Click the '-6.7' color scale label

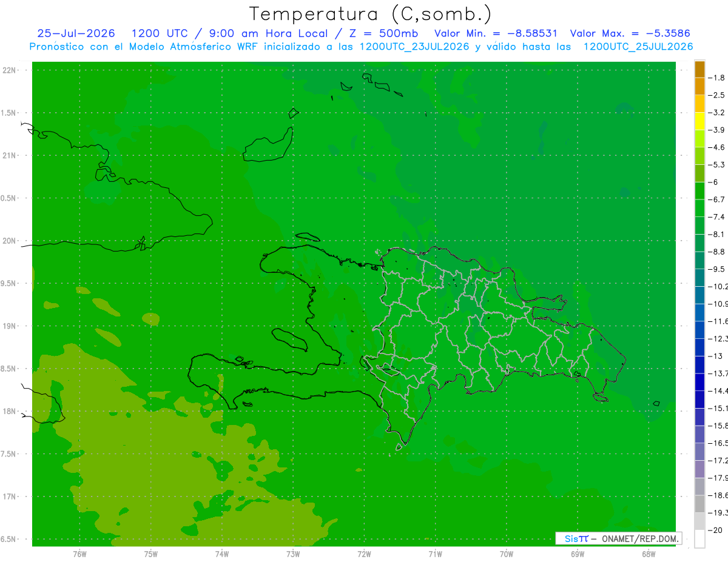(717, 199)
